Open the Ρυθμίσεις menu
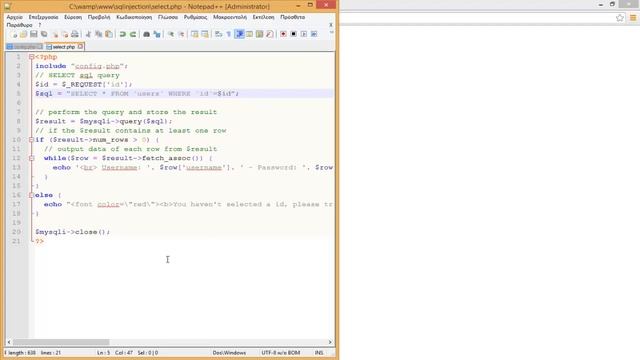Screen dimensions: 640x360 coord(196,17)
